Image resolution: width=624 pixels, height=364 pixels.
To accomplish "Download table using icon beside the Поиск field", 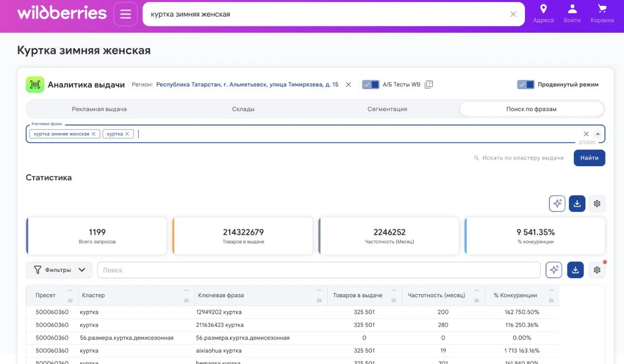I will pyautogui.click(x=575, y=270).
